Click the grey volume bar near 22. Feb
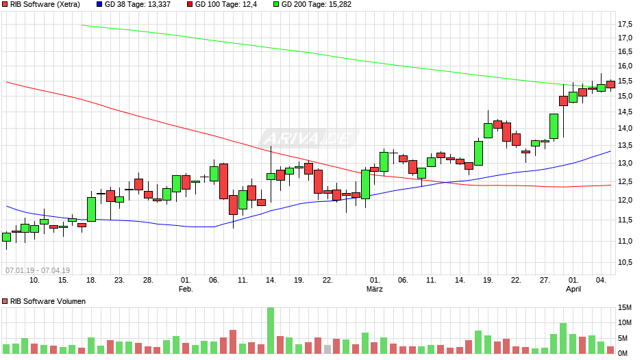The image size is (644, 360). pyautogui.click(x=327, y=349)
